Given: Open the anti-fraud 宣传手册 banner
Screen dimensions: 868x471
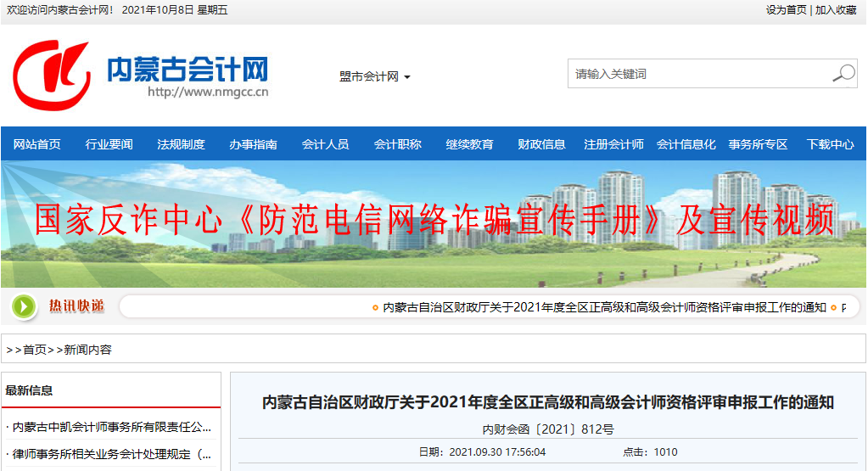Looking at the screenshot, I should [x=434, y=221].
